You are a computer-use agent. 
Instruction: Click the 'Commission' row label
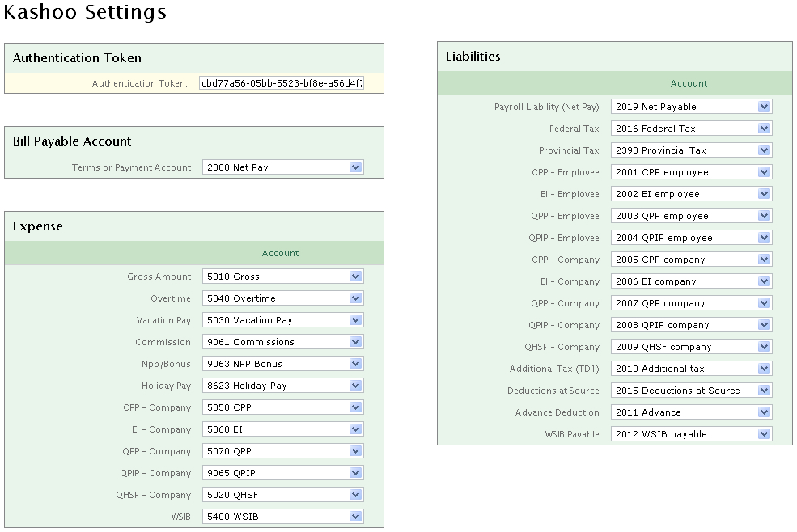[163, 342]
